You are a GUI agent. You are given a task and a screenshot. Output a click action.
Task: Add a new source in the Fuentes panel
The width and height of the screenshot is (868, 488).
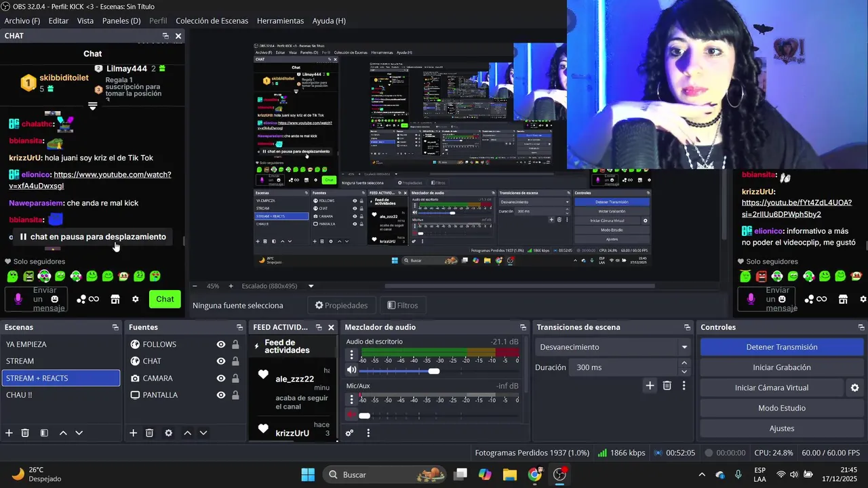[x=134, y=433]
